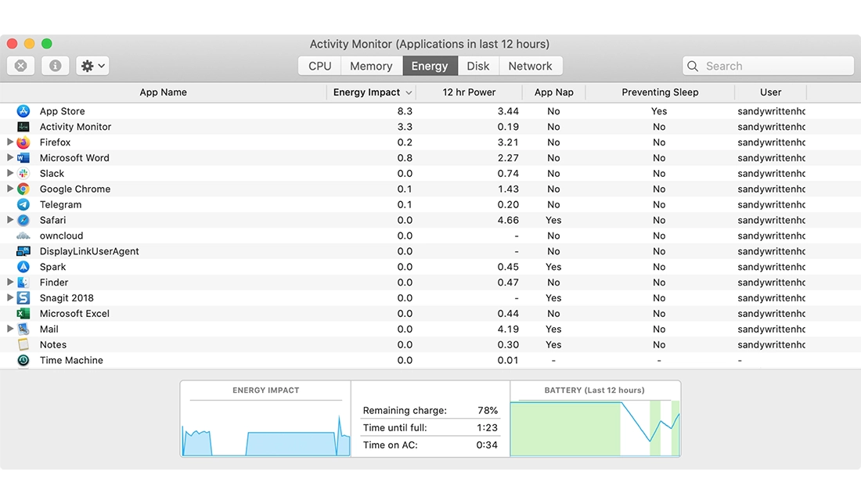
Task: Open the Memory tab
Action: (x=371, y=67)
